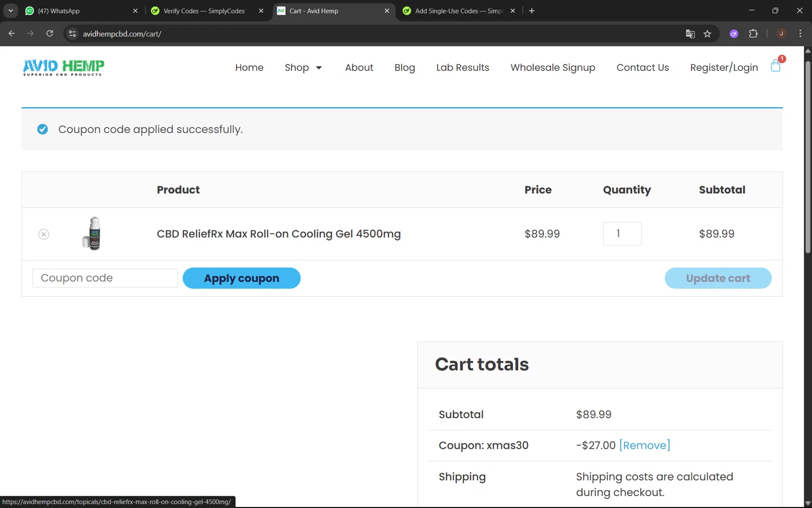This screenshot has width=812, height=508.
Task: Click 'Coupon: xmas30' label
Action: pyautogui.click(x=483, y=445)
